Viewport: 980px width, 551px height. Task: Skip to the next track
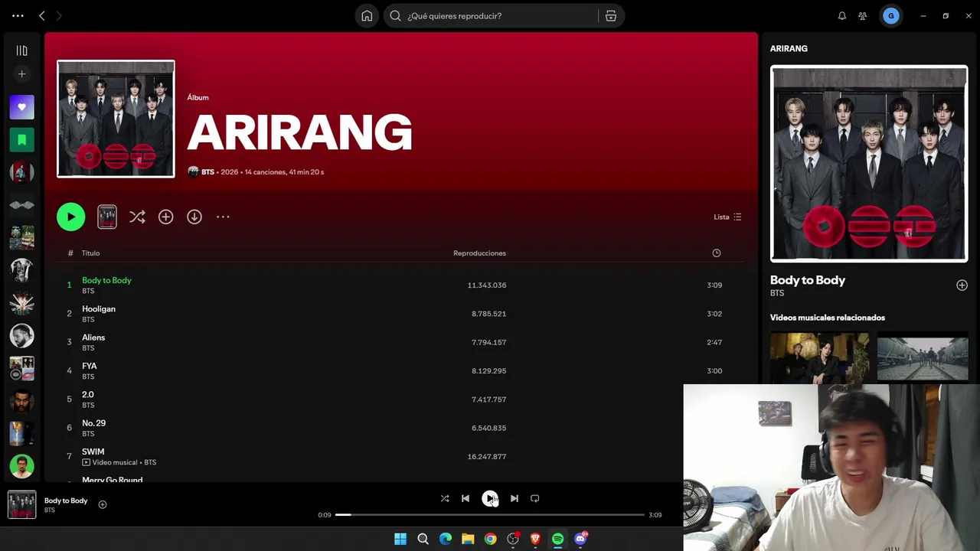pyautogui.click(x=514, y=499)
